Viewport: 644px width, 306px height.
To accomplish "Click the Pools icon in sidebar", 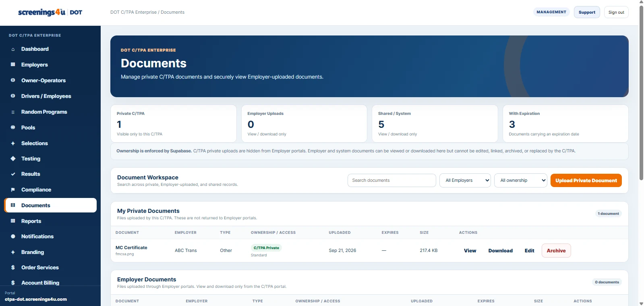I will tap(13, 127).
